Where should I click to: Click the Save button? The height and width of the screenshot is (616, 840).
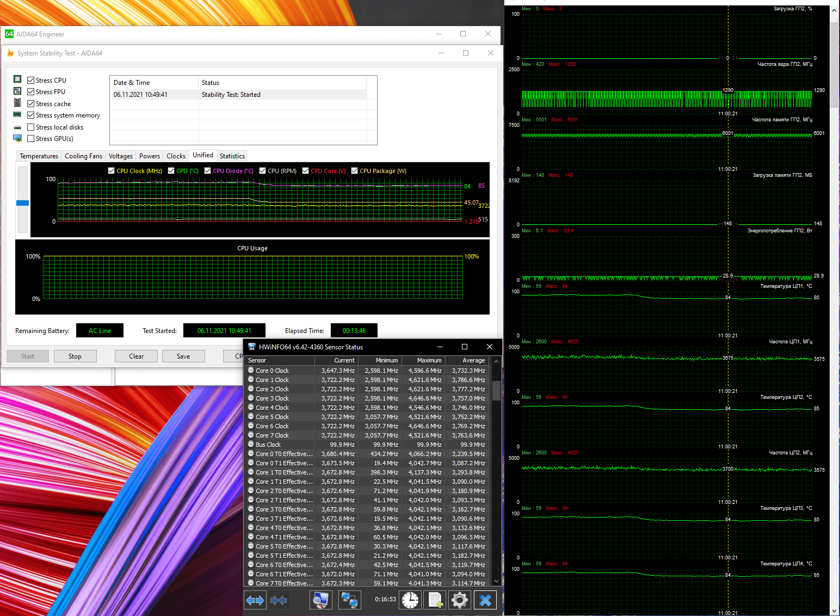(183, 356)
